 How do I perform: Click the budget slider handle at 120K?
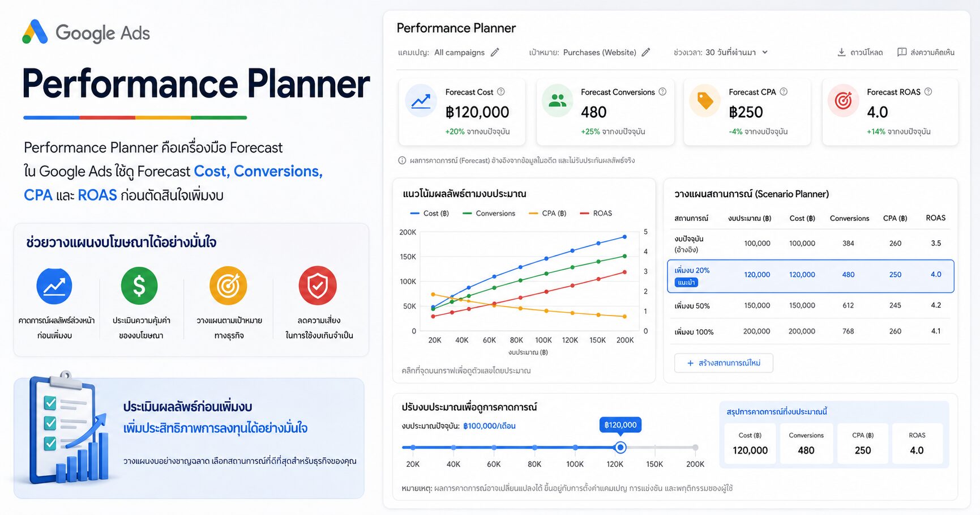(x=620, y=448)
